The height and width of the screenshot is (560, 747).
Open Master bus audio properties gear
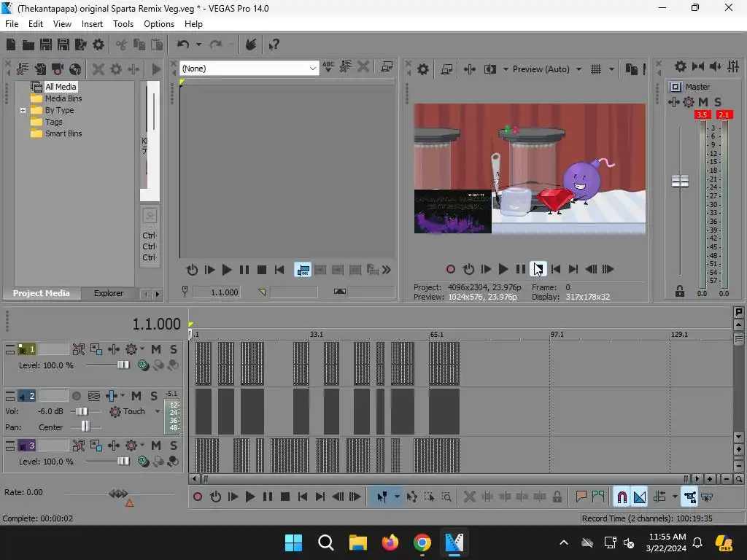(x=681, y=66)
